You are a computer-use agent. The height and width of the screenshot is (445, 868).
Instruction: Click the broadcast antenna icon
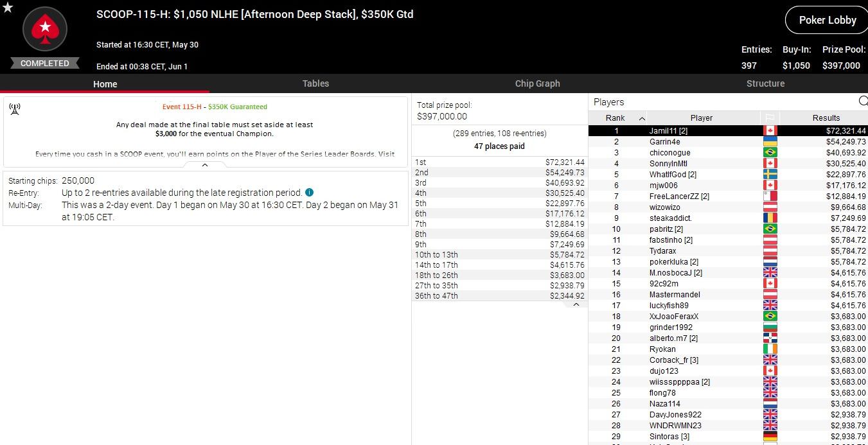tap(15, 109)
